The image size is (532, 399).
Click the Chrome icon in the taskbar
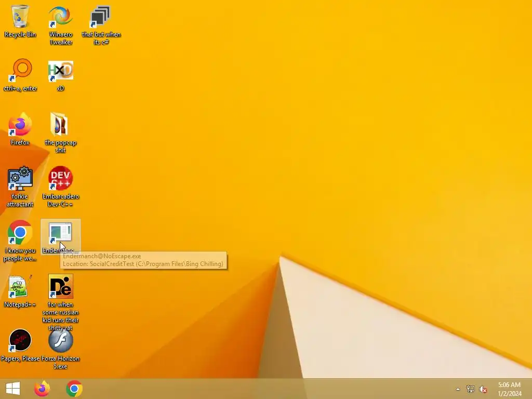(74, 389)
